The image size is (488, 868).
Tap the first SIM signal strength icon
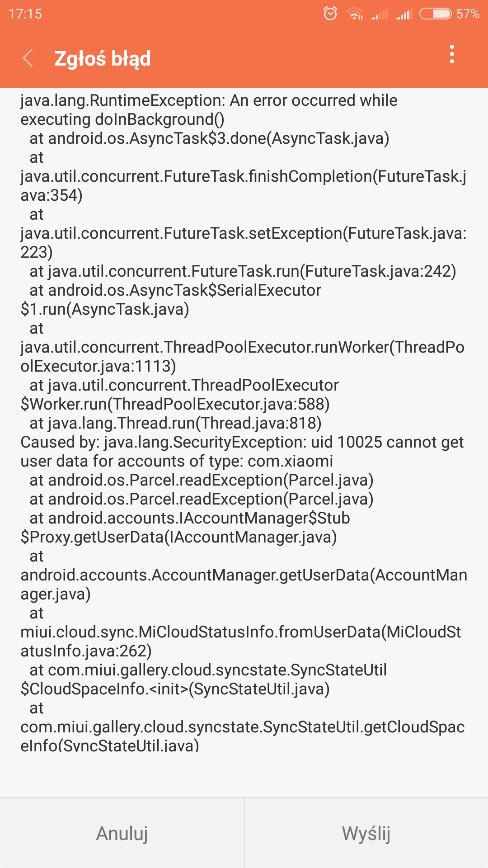(x=379, y=14)
